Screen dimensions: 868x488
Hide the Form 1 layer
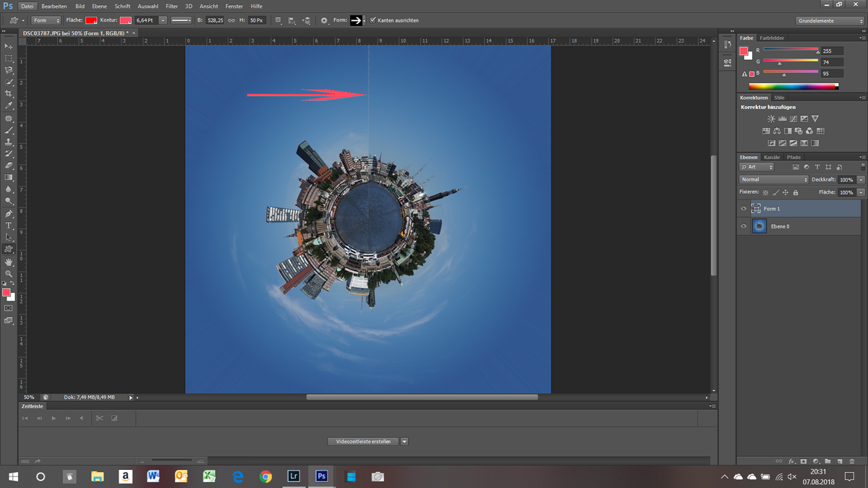[x=743, y=208]
